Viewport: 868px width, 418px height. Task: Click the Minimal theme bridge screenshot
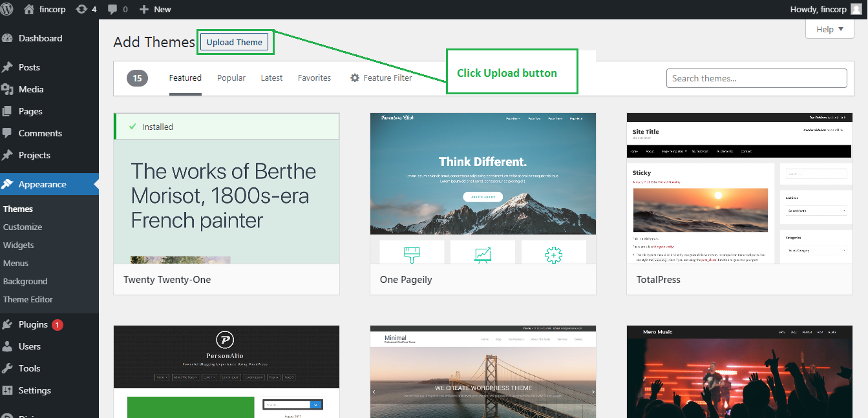tap(483, 371)
